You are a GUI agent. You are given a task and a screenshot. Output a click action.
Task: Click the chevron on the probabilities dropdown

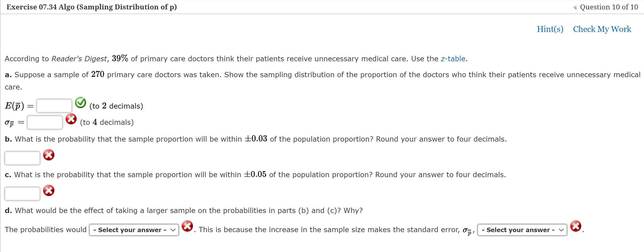point(173,230)
